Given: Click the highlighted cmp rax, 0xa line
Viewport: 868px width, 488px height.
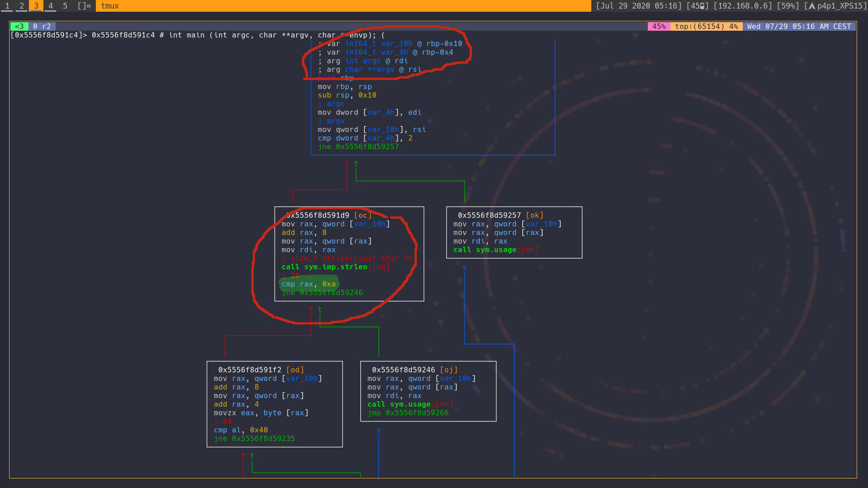Looking at the screenshot, I should [x=308, y=284].
